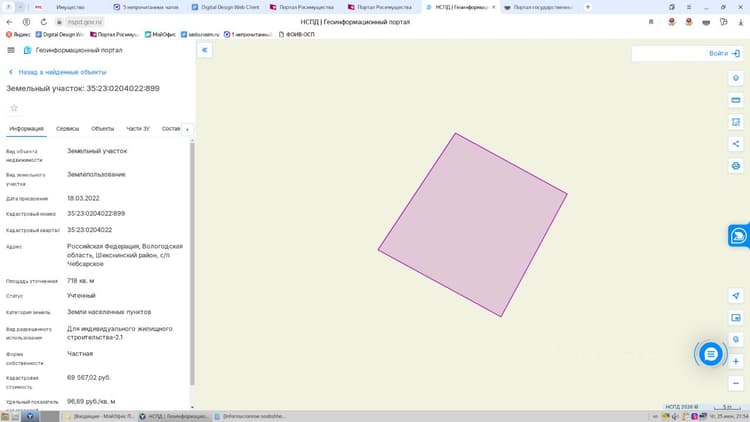Click the print map icon
750x422 pixels.
pyautogui.click(x=736, y=166)
